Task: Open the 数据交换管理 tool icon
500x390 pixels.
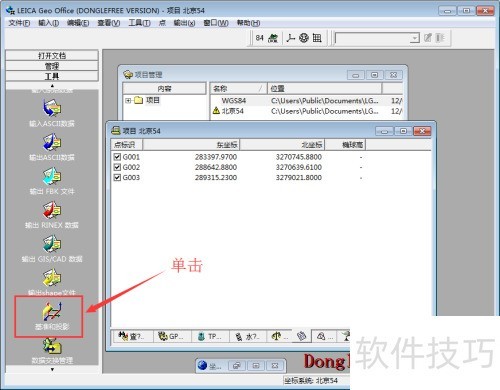Action: pyautogui.click(x=52, y=346)
